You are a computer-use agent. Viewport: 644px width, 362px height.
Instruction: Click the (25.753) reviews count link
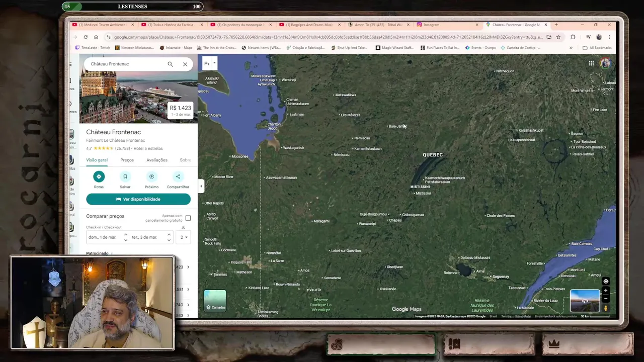click(122, 148)
